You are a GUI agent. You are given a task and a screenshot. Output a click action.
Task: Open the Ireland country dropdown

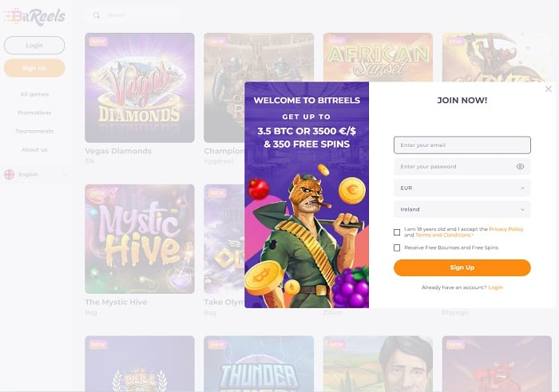(x=462, y=209)
